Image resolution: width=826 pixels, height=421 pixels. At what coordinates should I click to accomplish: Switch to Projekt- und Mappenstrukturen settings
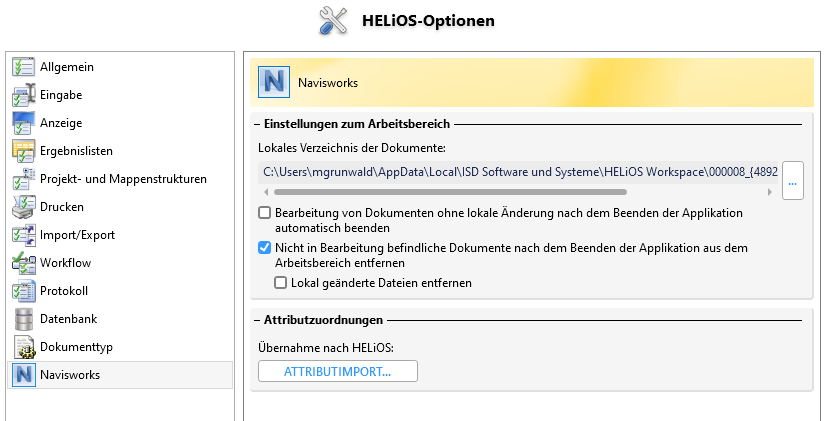123,179
